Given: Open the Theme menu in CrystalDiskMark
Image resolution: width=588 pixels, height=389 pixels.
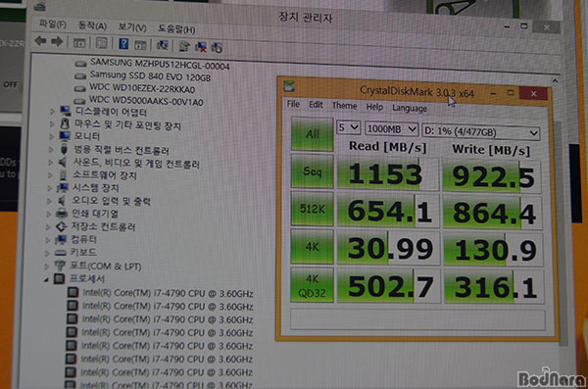Looking at the screenshot, I should point(344,106).
